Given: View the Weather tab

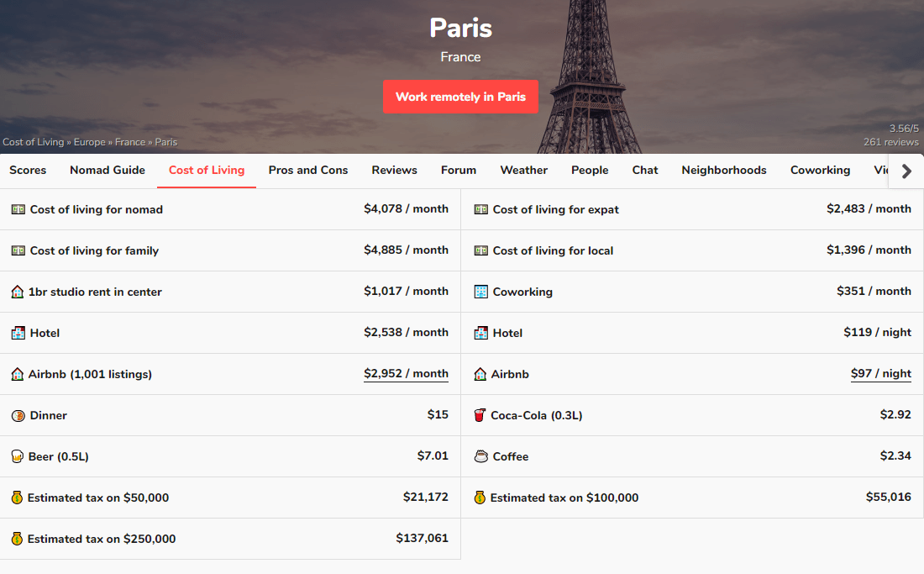Looking at the screenshot, I should pos(524,171).
